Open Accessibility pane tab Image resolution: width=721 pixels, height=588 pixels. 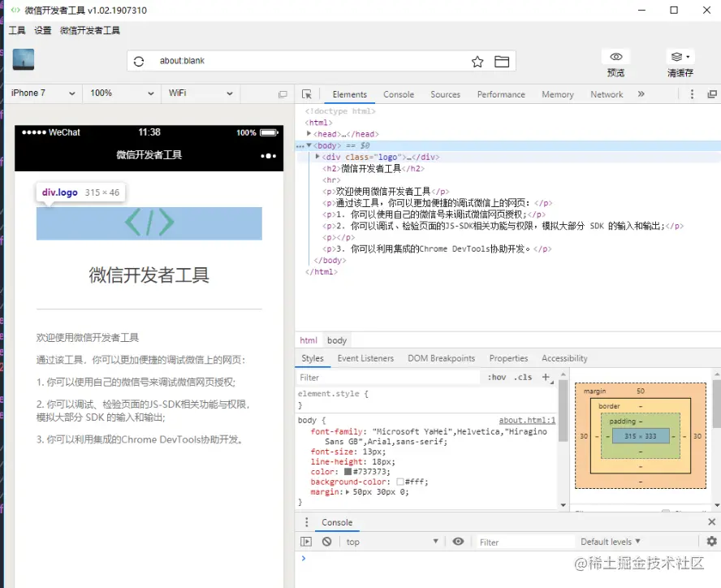tap(564, 358)
